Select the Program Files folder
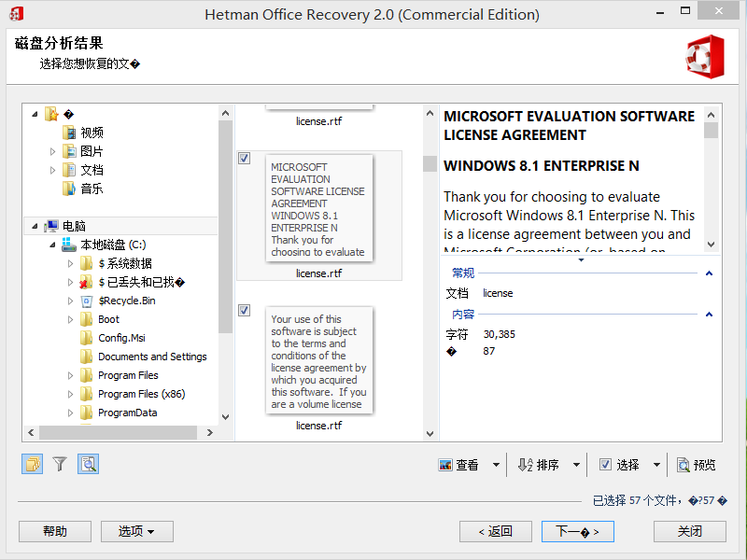This screenshot has height=560, width=747. click(x=120, y=375)
